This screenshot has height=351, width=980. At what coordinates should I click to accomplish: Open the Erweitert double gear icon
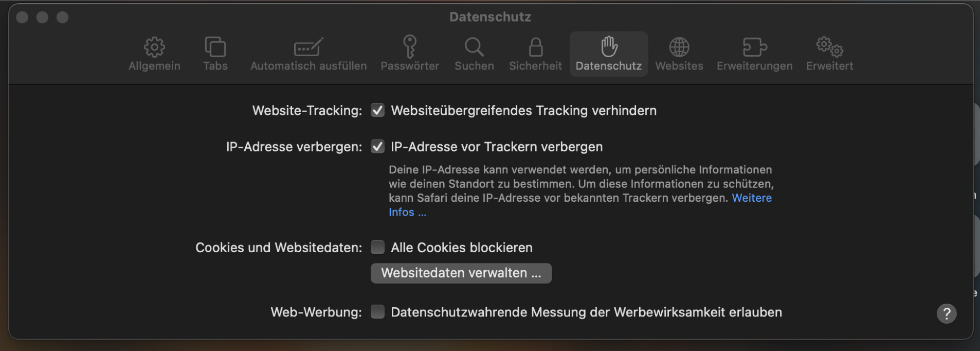coord(829,47)
